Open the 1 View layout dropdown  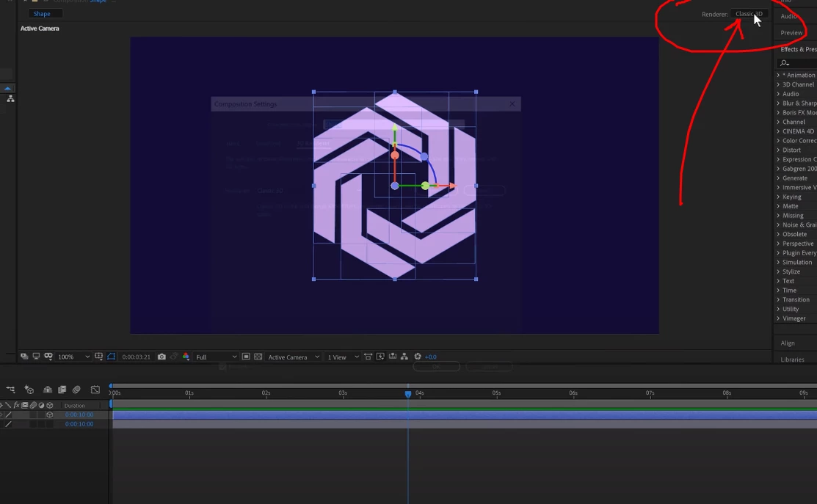342,357
